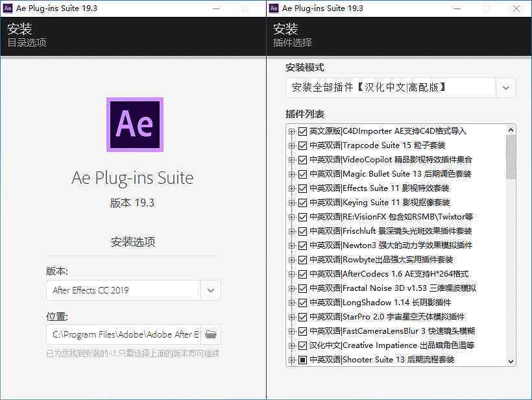Click the Ae logo in the directory options window
The image size is (532, 400).
tap(135, 125)
